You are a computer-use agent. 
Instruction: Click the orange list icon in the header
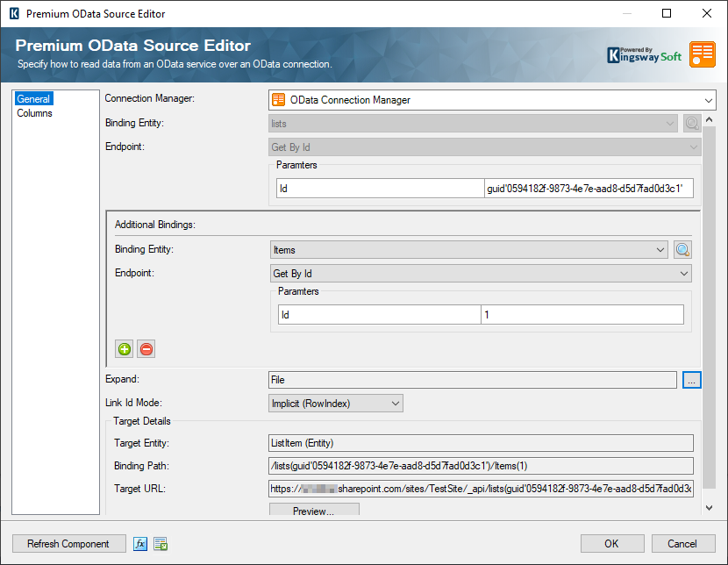702,54
